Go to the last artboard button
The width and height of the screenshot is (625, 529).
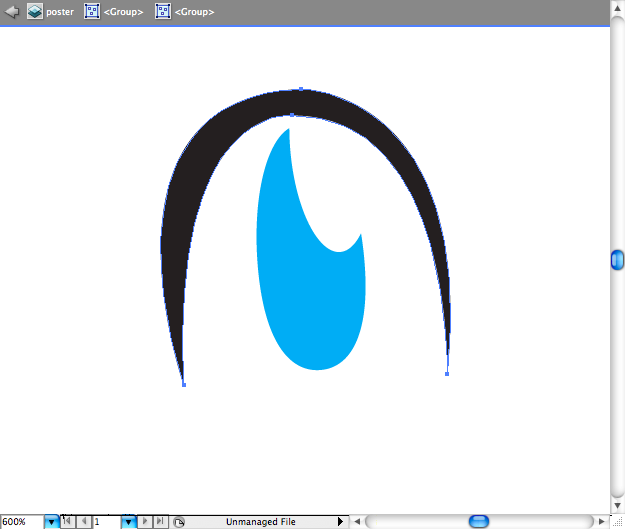(160, 521)
